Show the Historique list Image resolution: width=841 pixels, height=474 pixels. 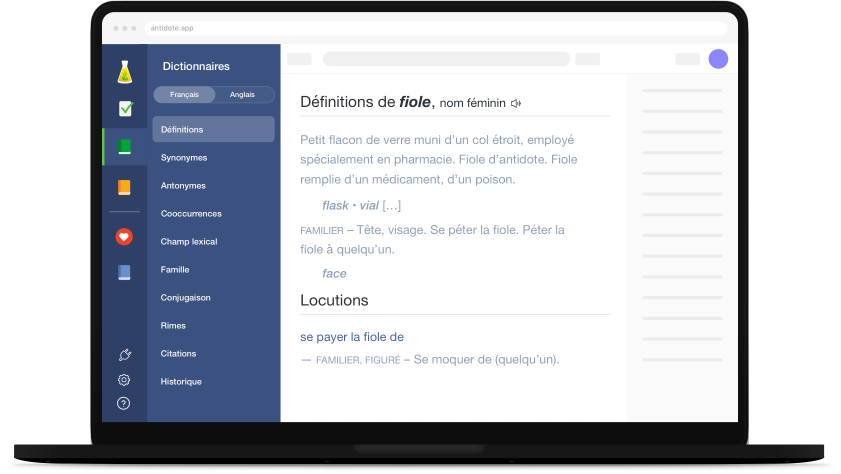[x=181, y=382]
